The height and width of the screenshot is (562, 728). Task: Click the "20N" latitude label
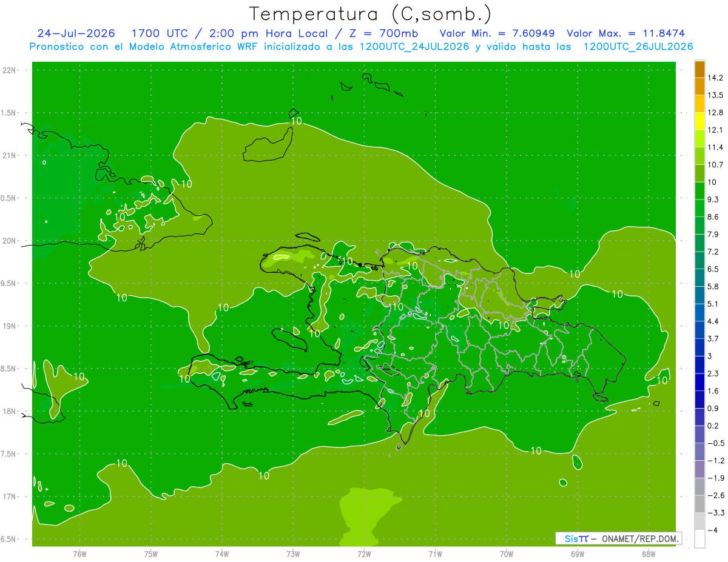click(10, 241)
